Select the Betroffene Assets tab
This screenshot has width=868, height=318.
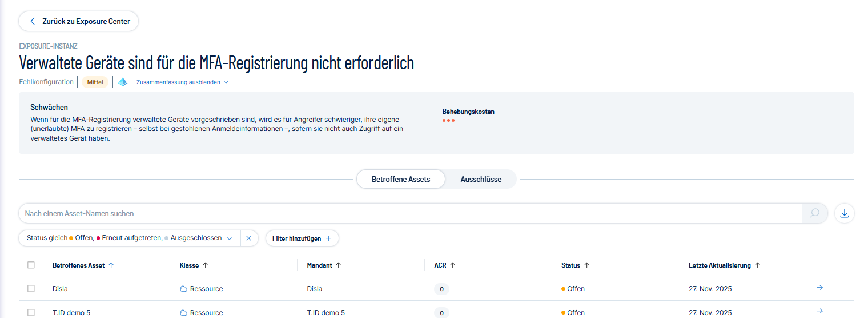click(400, 179)
